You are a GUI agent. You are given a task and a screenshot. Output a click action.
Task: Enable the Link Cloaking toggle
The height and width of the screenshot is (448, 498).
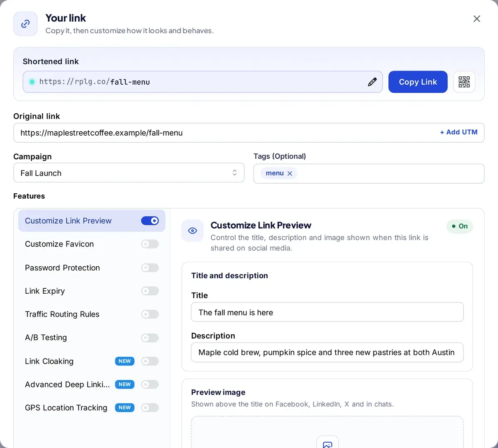[150, 361]
